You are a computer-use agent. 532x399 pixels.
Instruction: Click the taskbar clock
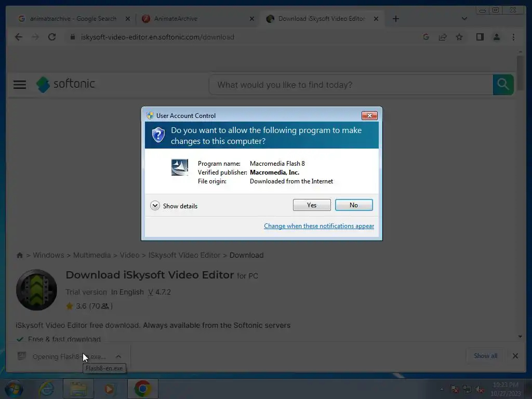(506, 389)
